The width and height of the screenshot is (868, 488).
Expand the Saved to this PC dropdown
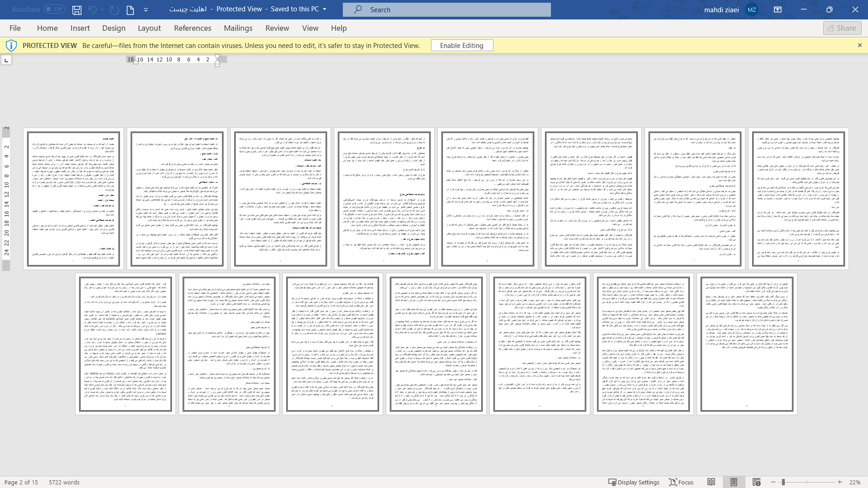click(x=324, y=9)
